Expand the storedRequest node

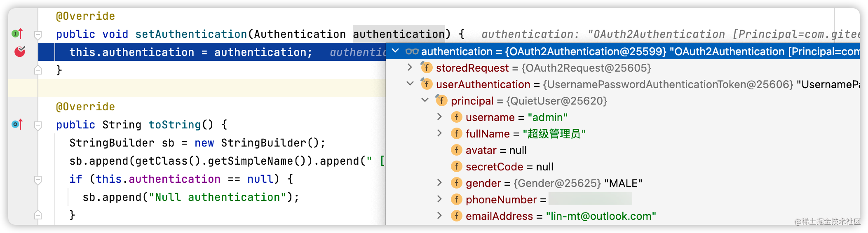click(410, 67)
